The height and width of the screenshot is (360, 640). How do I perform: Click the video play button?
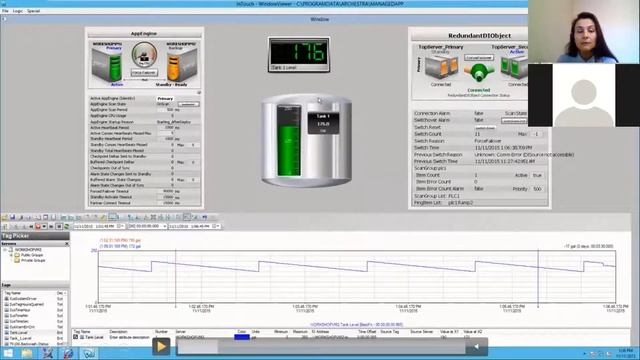tap(161, 347)
